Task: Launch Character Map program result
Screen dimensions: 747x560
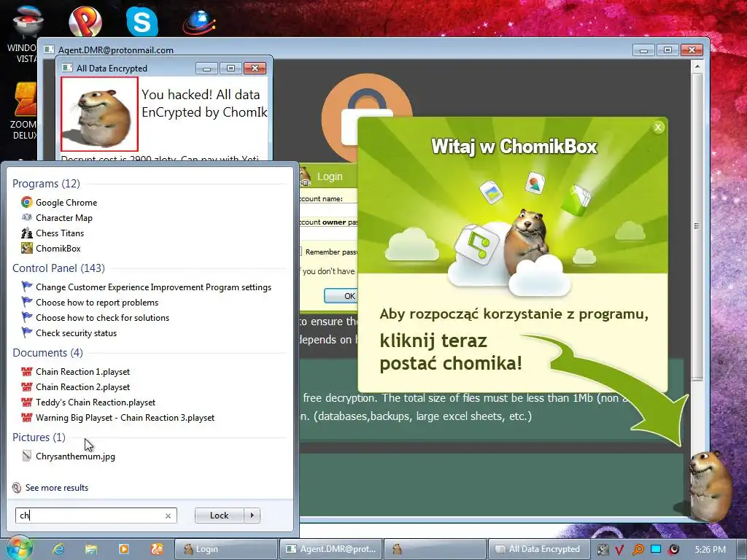Action: [x=57, y=217]
